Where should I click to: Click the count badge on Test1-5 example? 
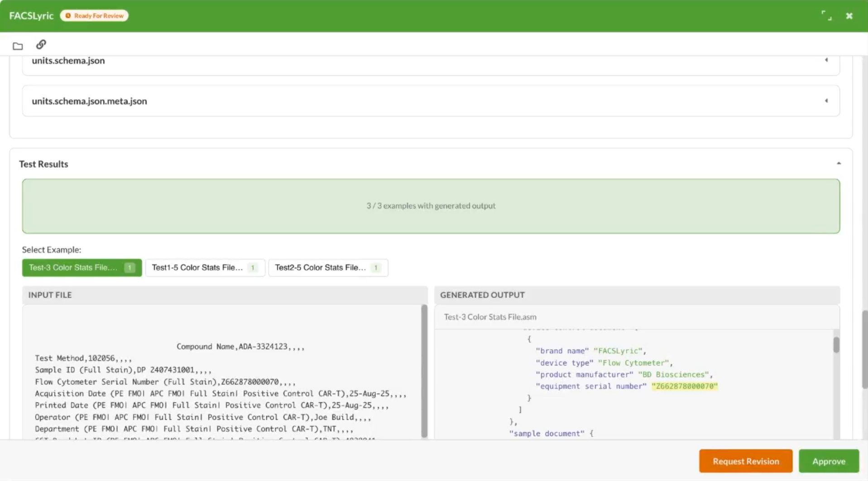(253, 268)
